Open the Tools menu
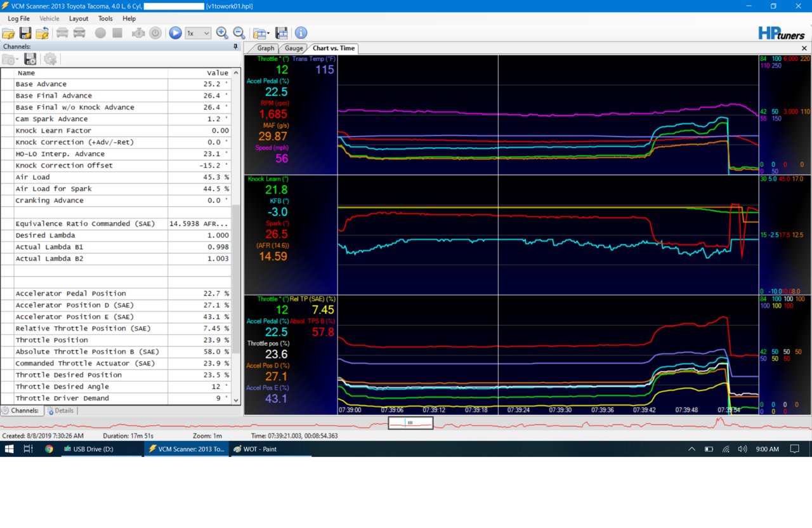 click(x=105, y=19)
